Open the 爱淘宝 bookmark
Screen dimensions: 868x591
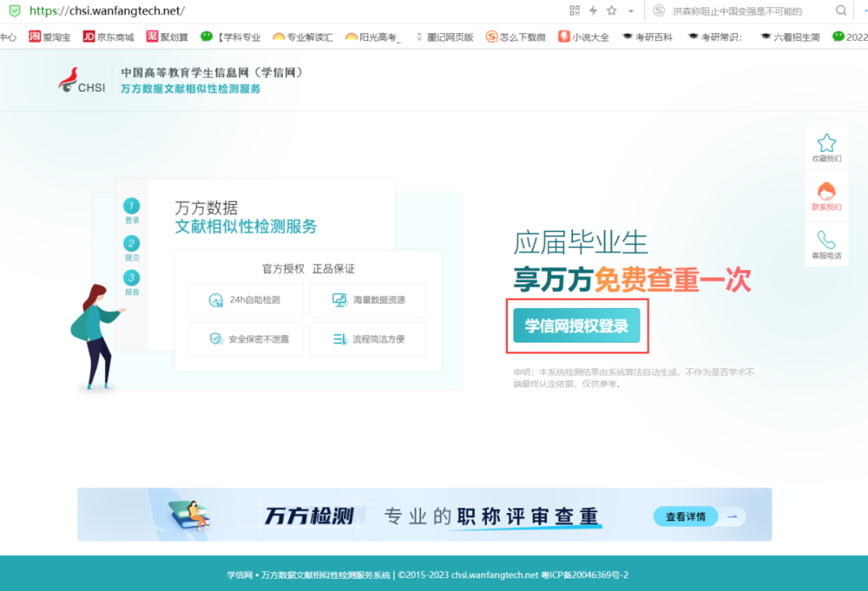point(50,37)
